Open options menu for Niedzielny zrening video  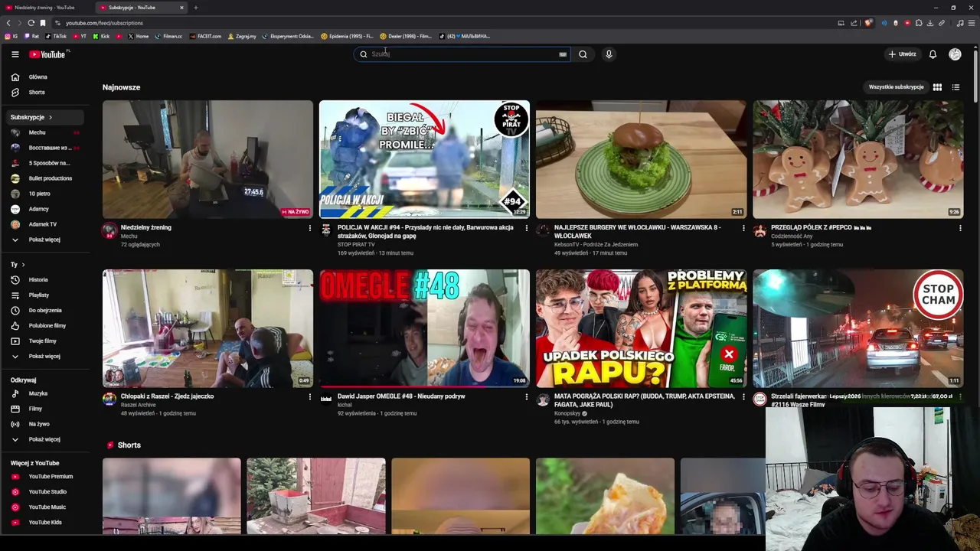click(309, 228)
